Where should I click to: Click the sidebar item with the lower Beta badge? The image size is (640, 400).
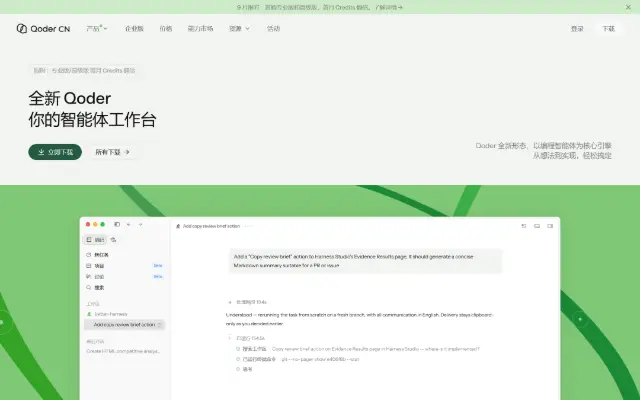pos(124,277)
